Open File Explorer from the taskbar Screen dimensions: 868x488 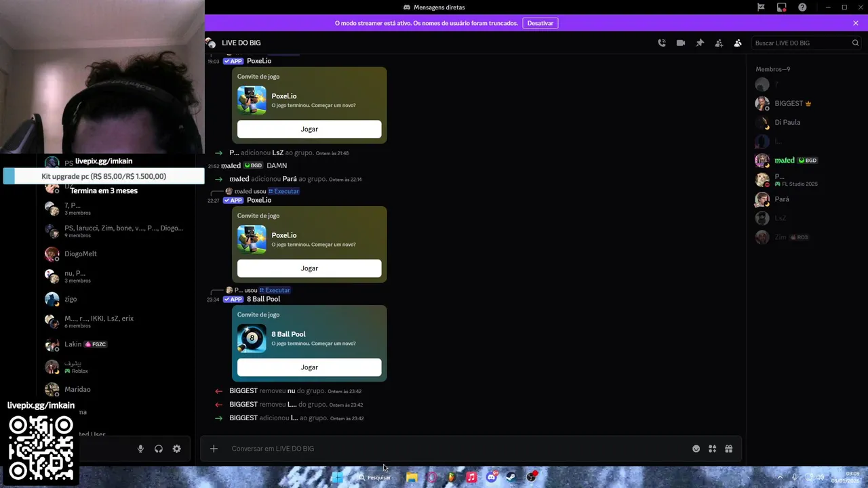coord(412,477)
